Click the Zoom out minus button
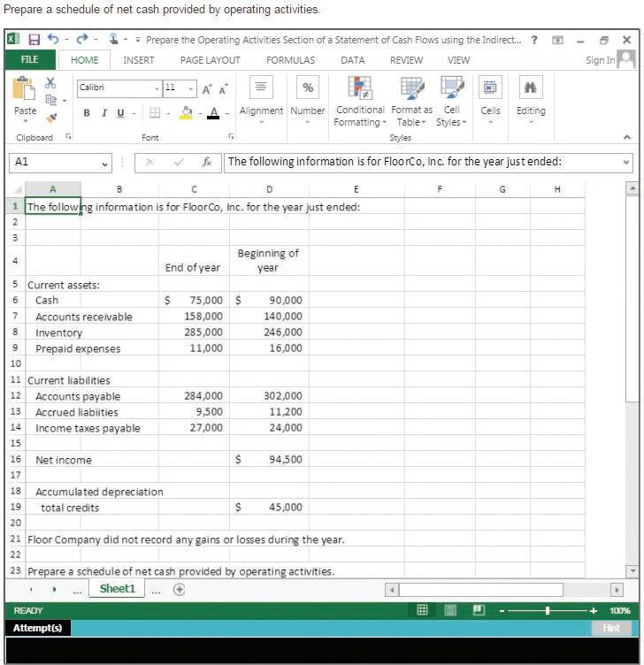Viewport: 644px width, 665px height. click(502, 611)
